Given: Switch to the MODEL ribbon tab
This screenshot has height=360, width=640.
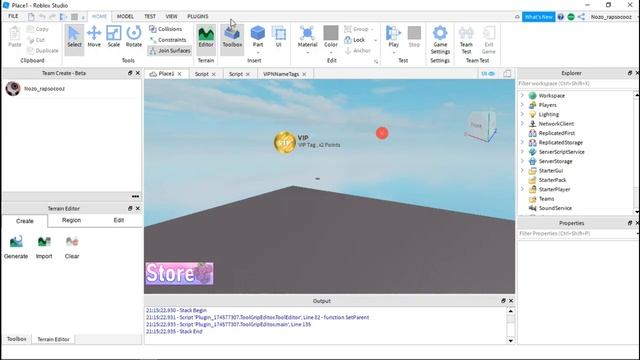Looking at the screenshot, I should [x=125, y=16].
